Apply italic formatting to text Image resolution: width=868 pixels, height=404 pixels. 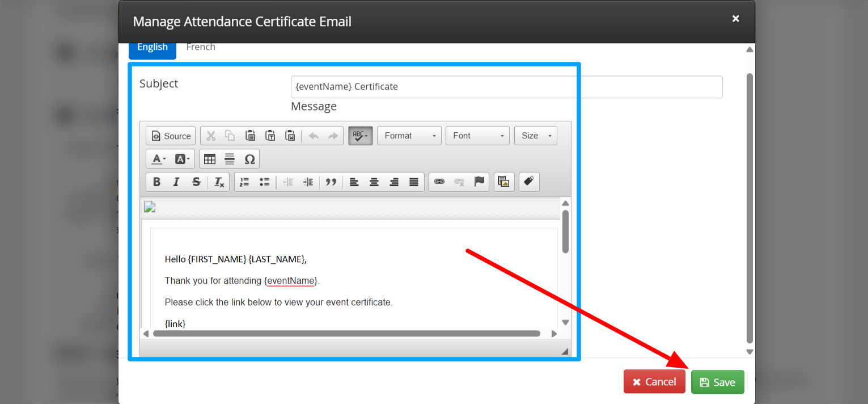coord(176,182)
